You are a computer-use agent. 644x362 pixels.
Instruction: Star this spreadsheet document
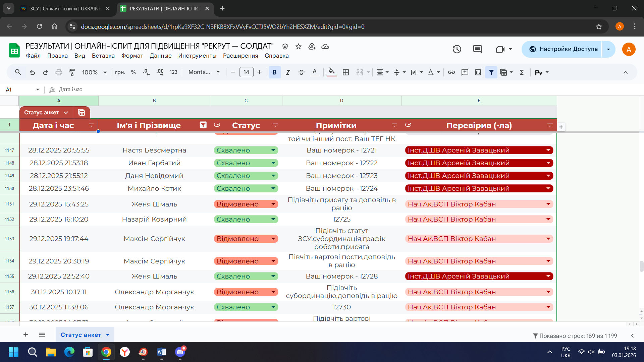[299, 46]
